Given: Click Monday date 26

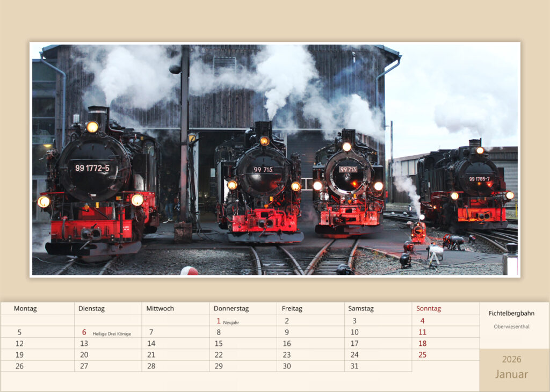Looking at the screenshot, I should (x=19, y=366).
